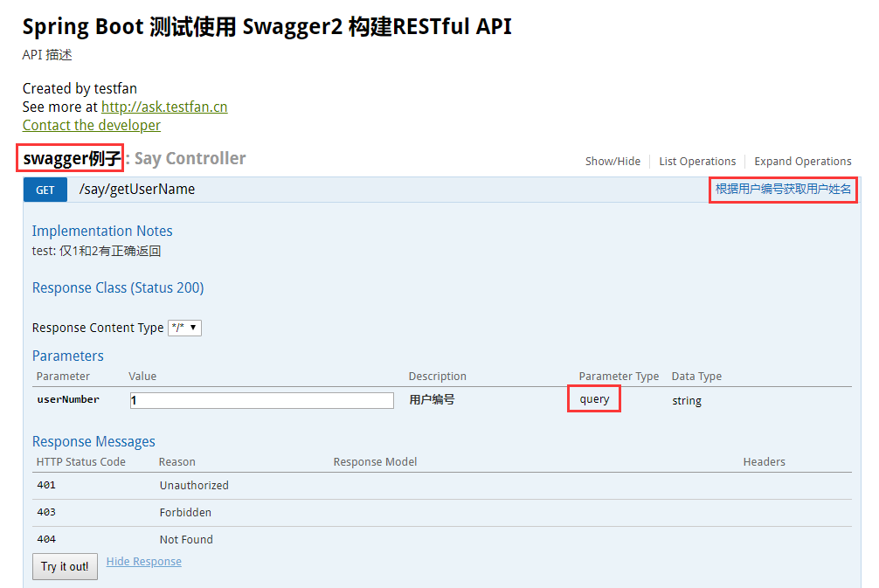Viewport: 879px width, 588px height.
Task: Click the Parameters section heading
Action: (x=68, y=356)
